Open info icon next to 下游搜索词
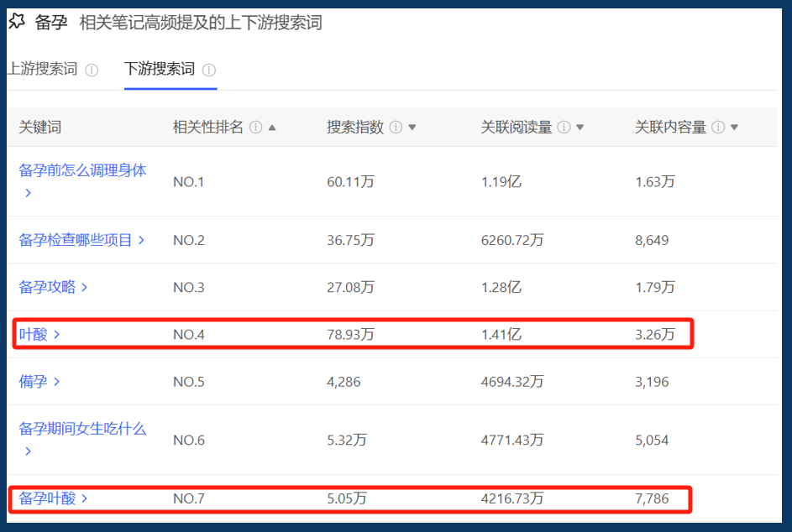The image size is (792, 532). click(208, 70)
